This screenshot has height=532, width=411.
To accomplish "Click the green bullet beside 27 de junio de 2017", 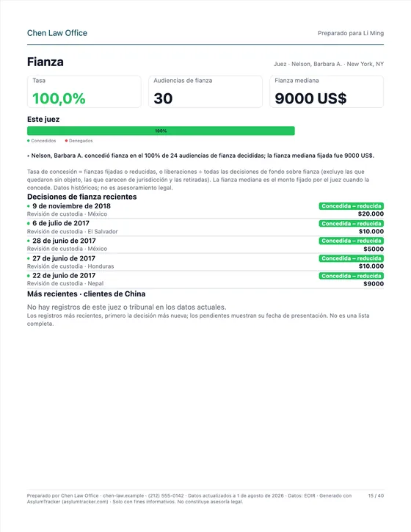I will [x=29, y=258].
